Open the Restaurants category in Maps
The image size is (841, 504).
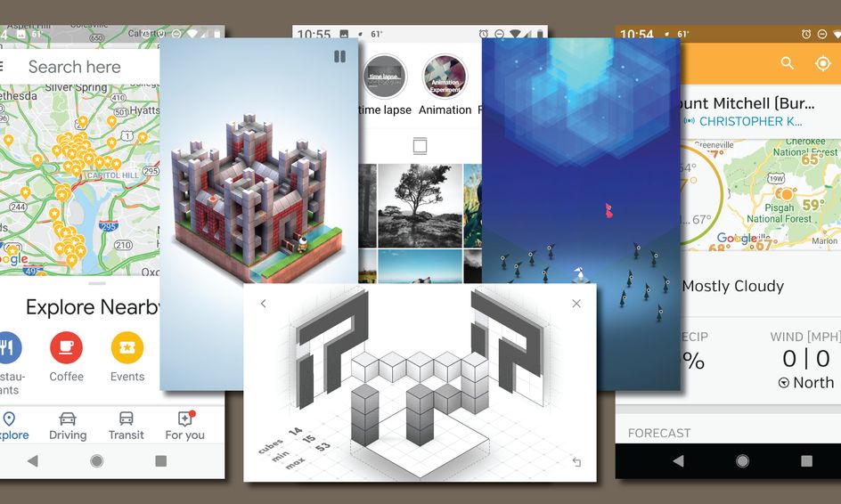[x=10, y=363]
